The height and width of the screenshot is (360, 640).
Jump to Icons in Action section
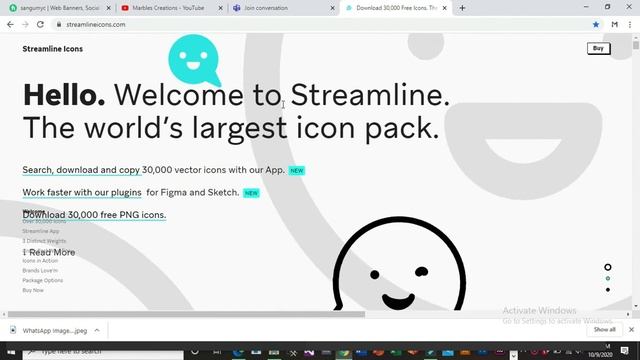click(x=40, y=261)
